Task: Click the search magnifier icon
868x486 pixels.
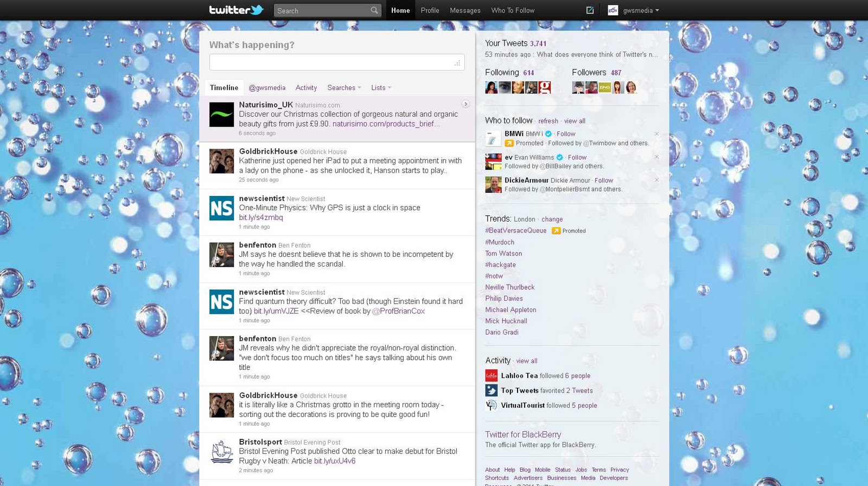Action: [x=374, y=10]
